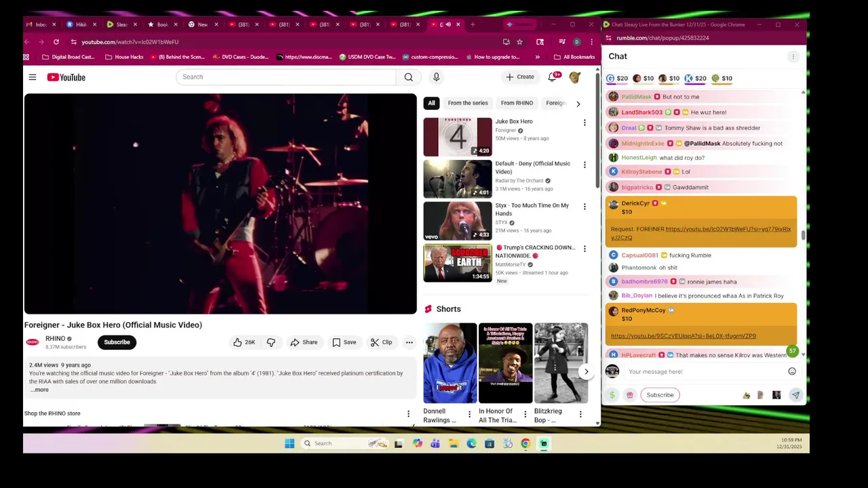This screenshot has height=488, width=868.
Task: Go to the YouTube home logo
Action: [66, 77]
